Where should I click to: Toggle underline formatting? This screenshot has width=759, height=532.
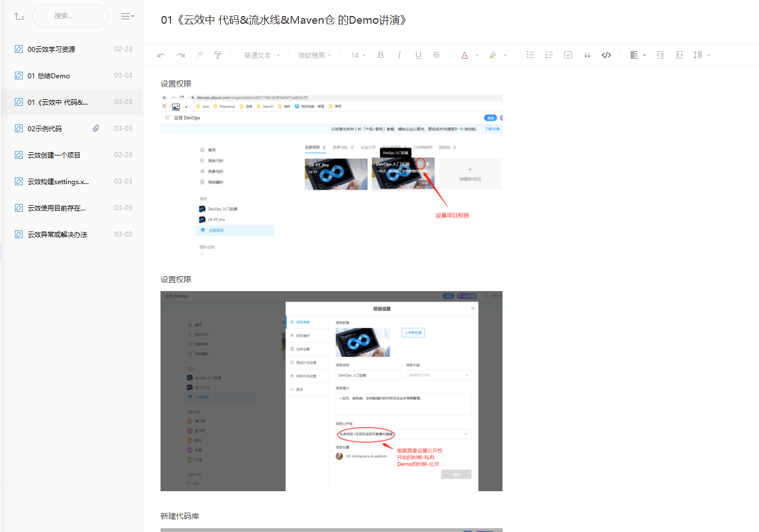[x=418, y=55]
